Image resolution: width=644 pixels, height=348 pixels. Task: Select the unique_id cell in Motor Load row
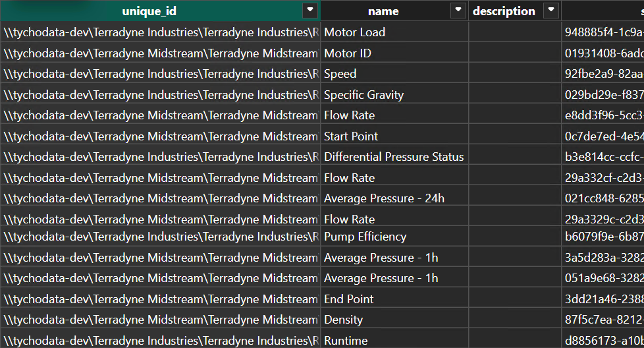coord(160,32)
